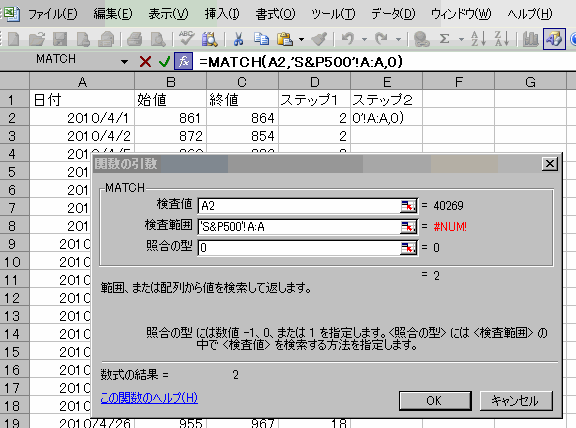Open the ファイル(F) menu
This screenshot has height=428, width=576.
pos(53,14)
